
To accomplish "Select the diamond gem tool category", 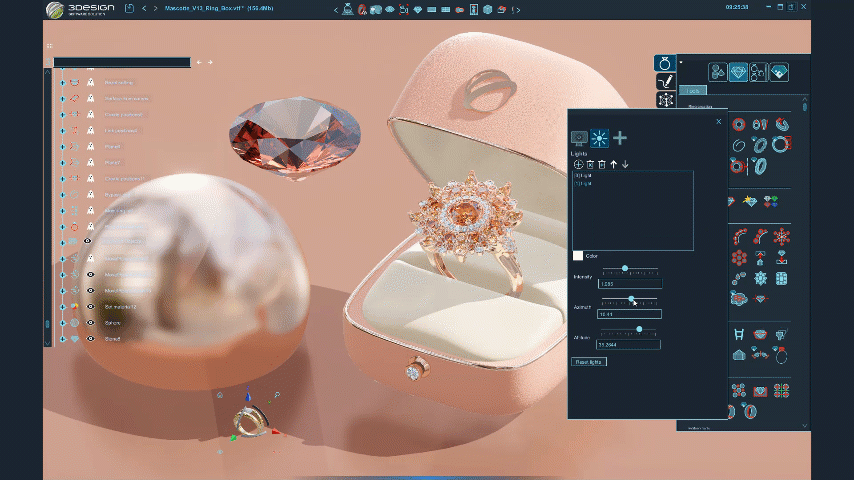I will [738, 72].
